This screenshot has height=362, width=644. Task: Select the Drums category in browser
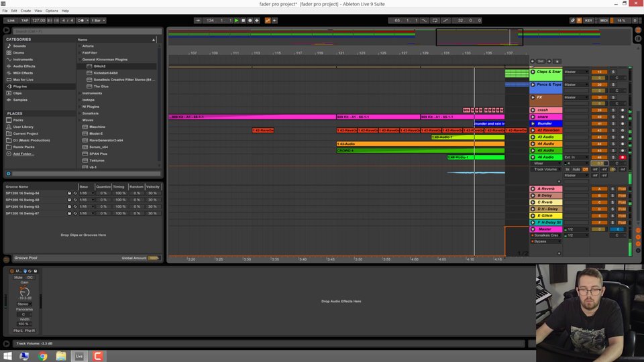(19, 52)
